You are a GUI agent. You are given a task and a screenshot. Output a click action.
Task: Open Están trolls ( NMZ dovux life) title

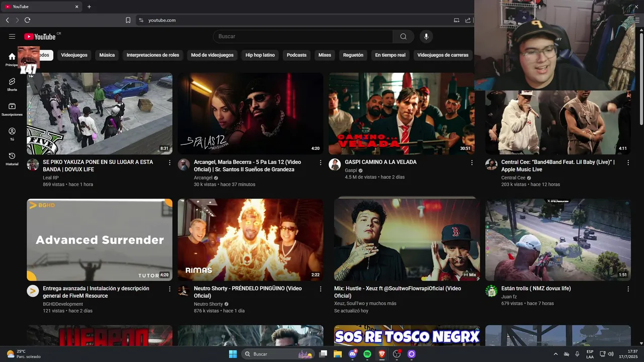pos(536,288)
